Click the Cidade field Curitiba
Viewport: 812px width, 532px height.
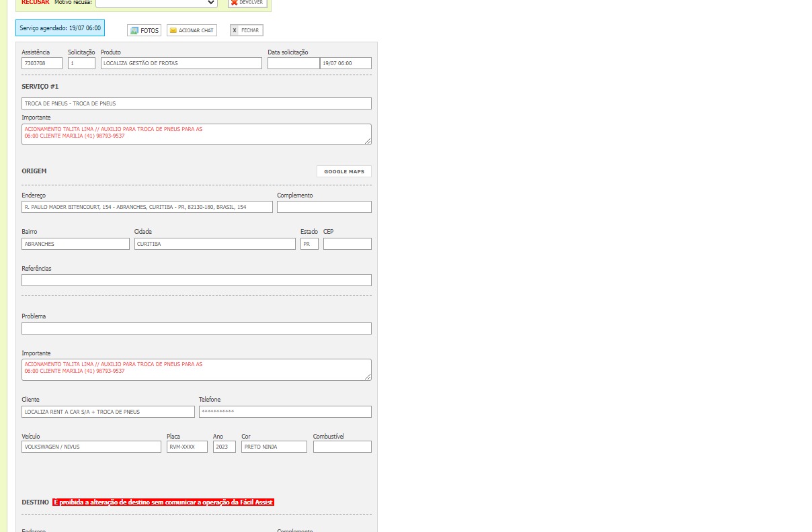click(x=215, y=244)
